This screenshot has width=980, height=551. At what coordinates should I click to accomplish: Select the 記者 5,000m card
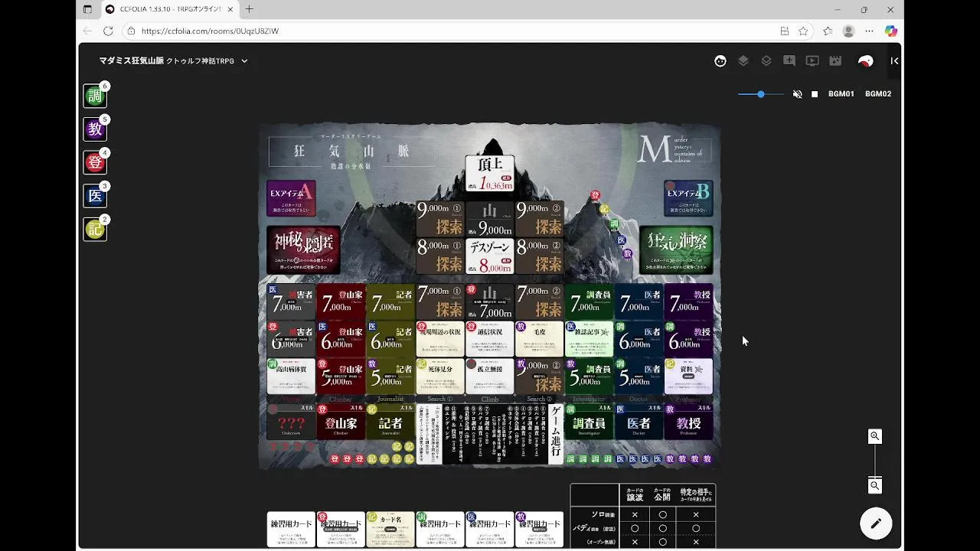pyautogui.click(x=390, y=377)
